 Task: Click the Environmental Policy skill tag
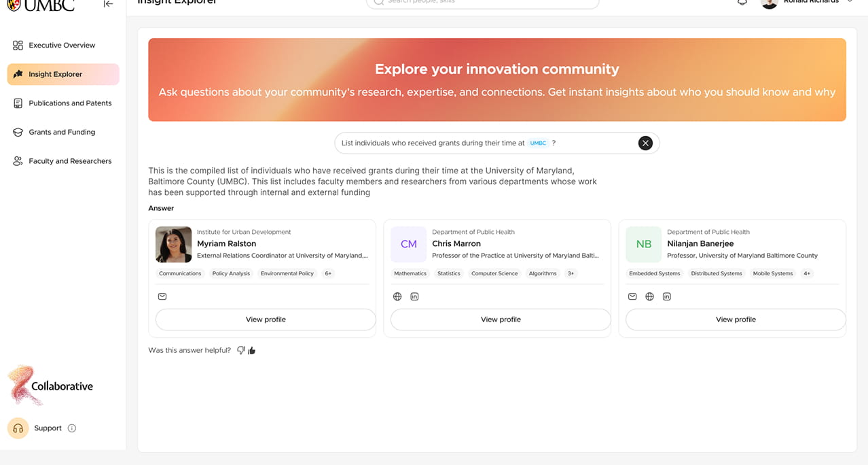click(287, 273)
